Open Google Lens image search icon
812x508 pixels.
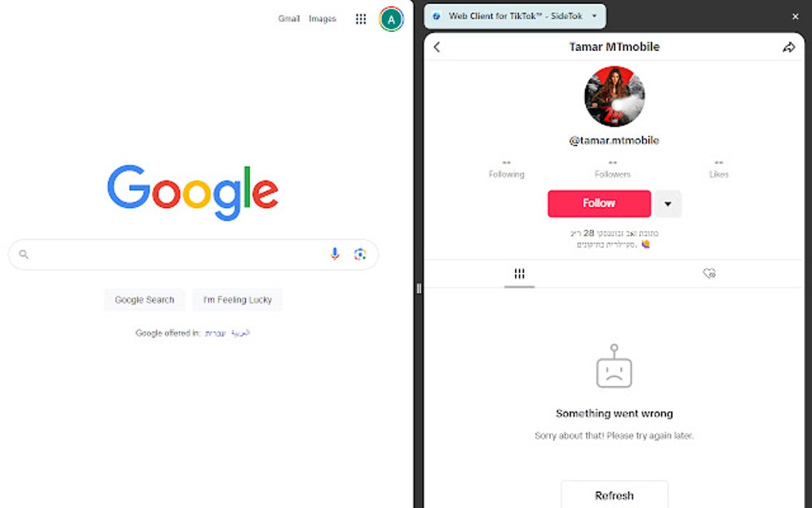360,254
